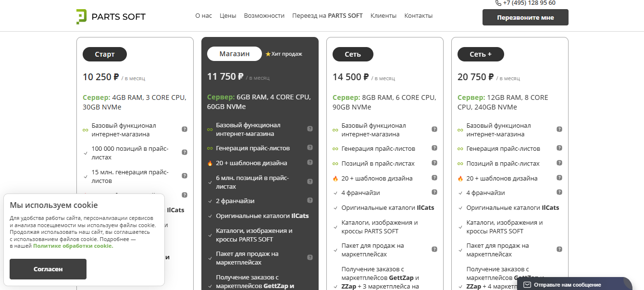Open help for 20+ шаблонов дизайна in Магазин
The image size is (644, 290).
(x=310, y=162)
